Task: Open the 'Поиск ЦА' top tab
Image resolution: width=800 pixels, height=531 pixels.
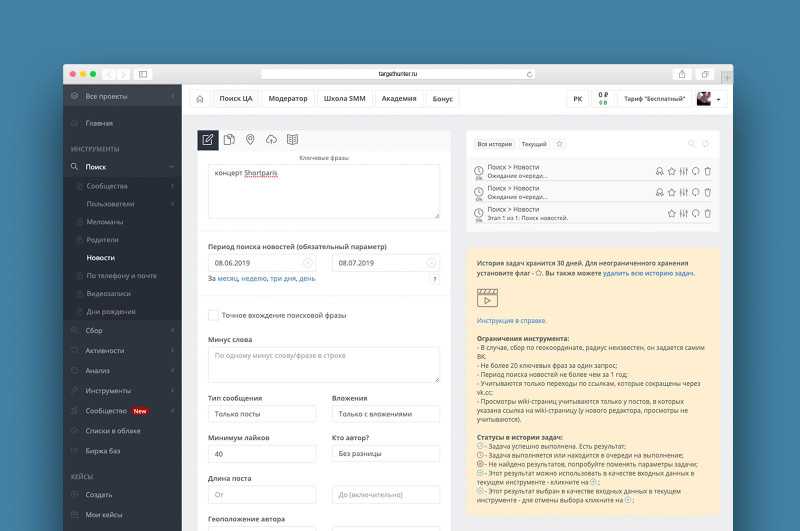Action: coord(236,99)
